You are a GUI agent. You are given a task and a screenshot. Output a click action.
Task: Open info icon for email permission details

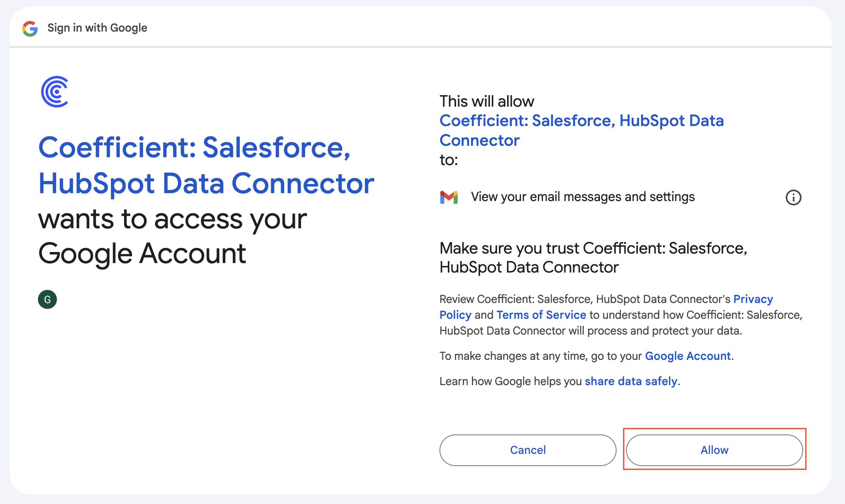793,197
